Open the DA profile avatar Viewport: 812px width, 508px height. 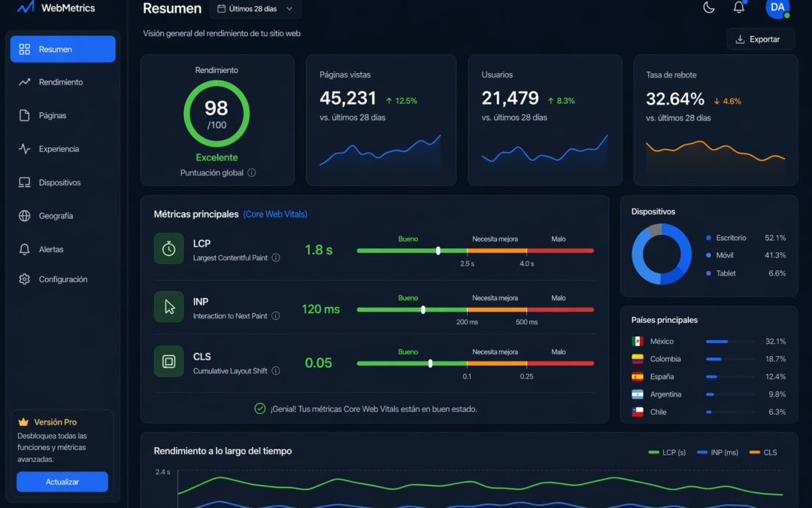(777, 9)
